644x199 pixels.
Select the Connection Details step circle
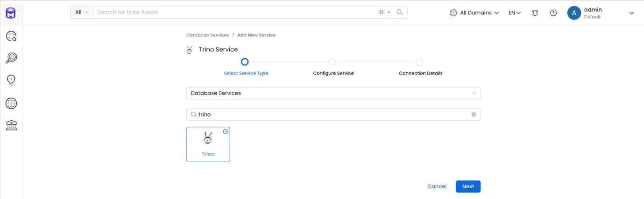pos(419,62)
